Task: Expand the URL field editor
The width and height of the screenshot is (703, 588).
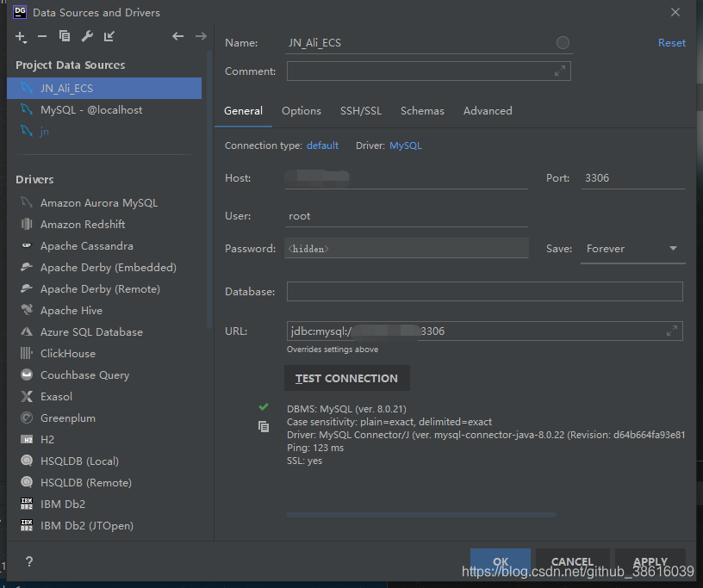Action: [x=672, y=331]
